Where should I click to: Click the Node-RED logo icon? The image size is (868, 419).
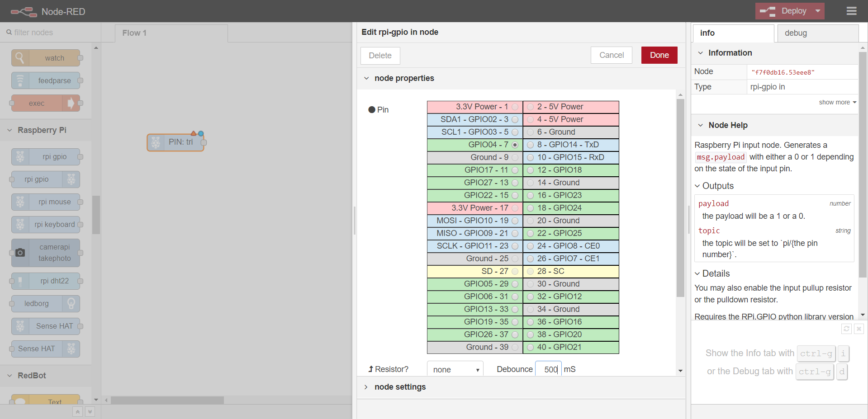point(24,11)
